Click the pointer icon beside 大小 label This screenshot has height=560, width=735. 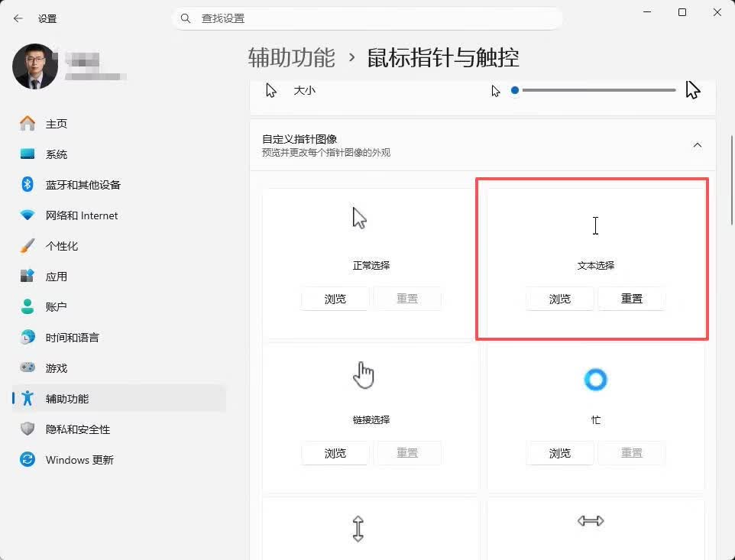pos(271,90)
